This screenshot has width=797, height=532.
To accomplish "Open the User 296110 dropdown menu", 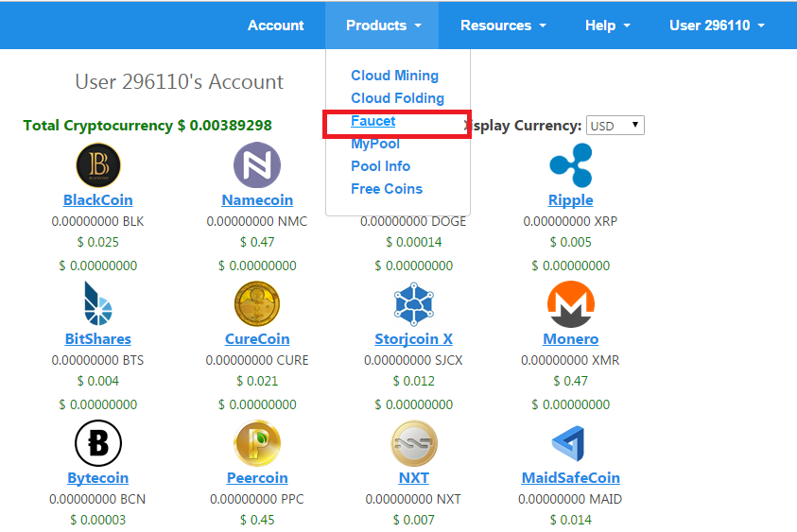I will tap(717, 26).
